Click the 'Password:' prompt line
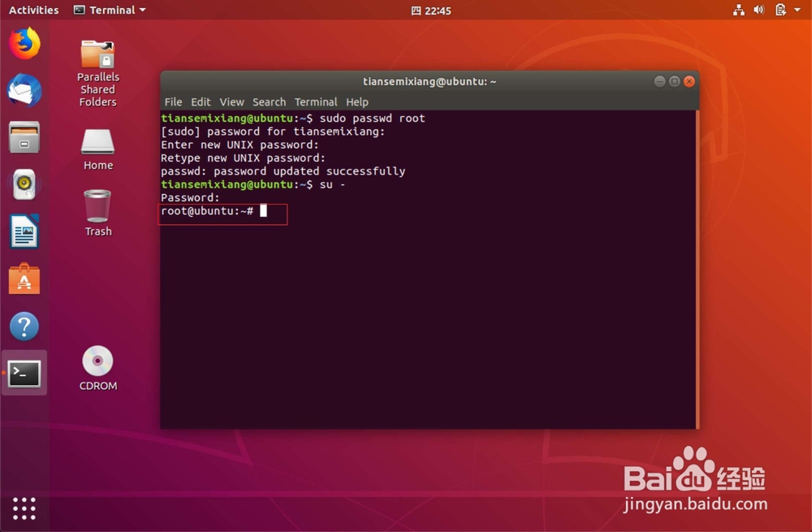812x532 pixels. point(190,198)
